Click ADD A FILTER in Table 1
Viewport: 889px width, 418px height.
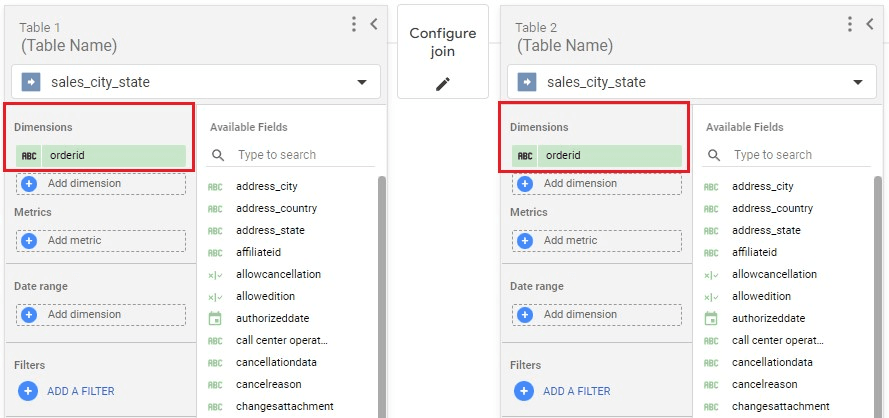[80, 391]
